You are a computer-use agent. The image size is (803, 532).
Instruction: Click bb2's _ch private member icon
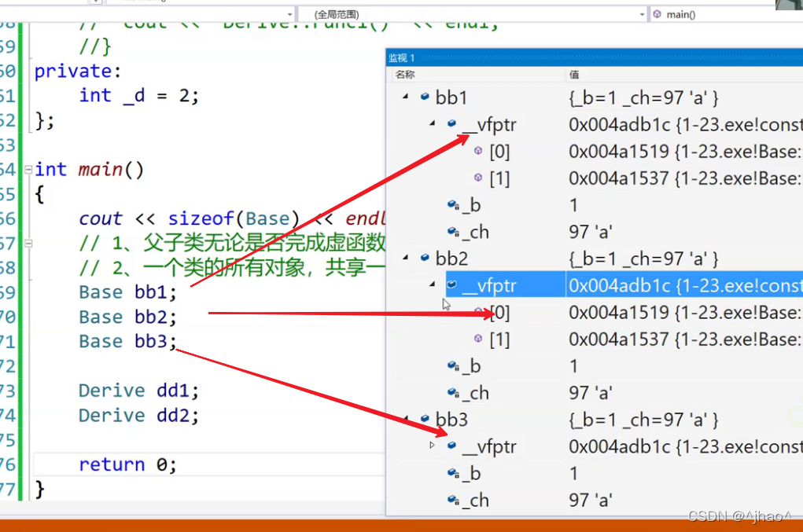pyautogui.click(x=453, y=392)
